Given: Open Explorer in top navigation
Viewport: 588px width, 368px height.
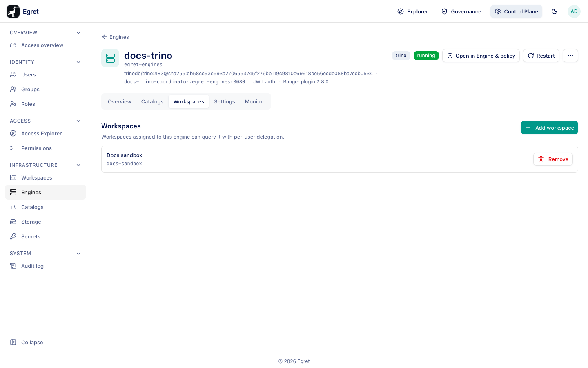Looking at the screenshot, I should (412, 11).
